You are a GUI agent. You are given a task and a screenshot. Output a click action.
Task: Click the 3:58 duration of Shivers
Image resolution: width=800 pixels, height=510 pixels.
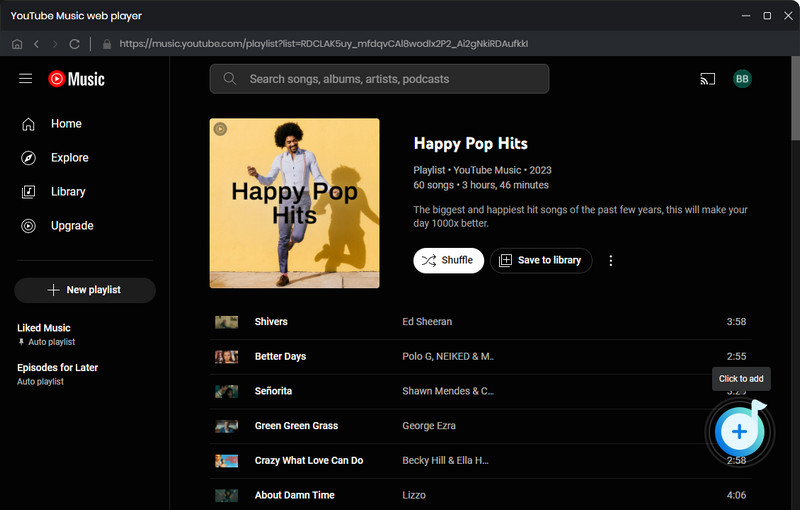736,322
